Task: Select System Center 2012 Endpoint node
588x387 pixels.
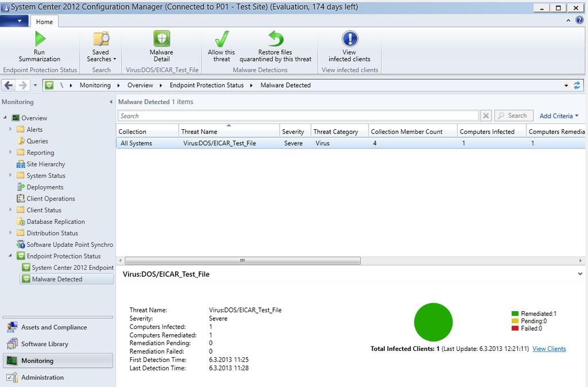Action: pyautogui.click(x=72, y=268)
